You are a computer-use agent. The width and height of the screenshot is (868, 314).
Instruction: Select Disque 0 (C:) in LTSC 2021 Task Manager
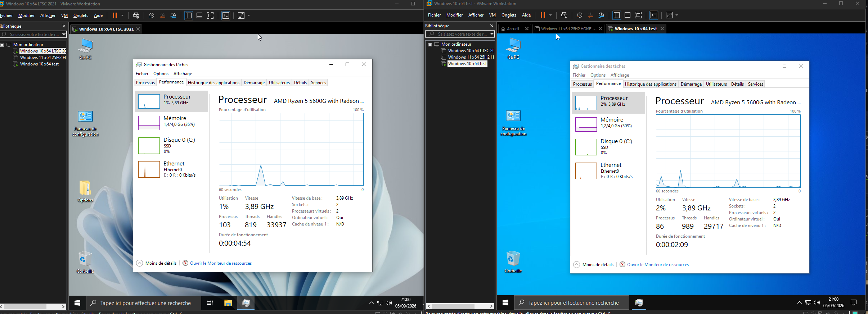(171, 145)
